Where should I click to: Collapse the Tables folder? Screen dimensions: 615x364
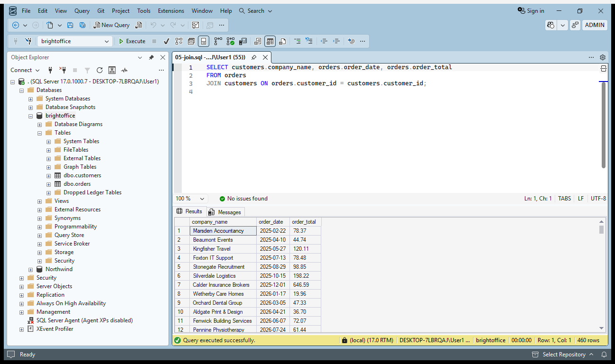(40, 133)
